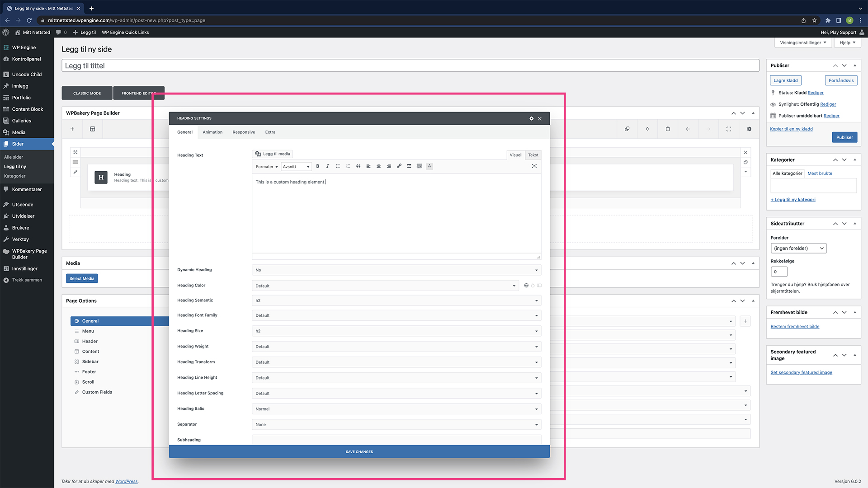Image resolution: width=868 pixels, height=488 pixels.
Task: Edit the row with the pencil icon
Action: (75, 172)
